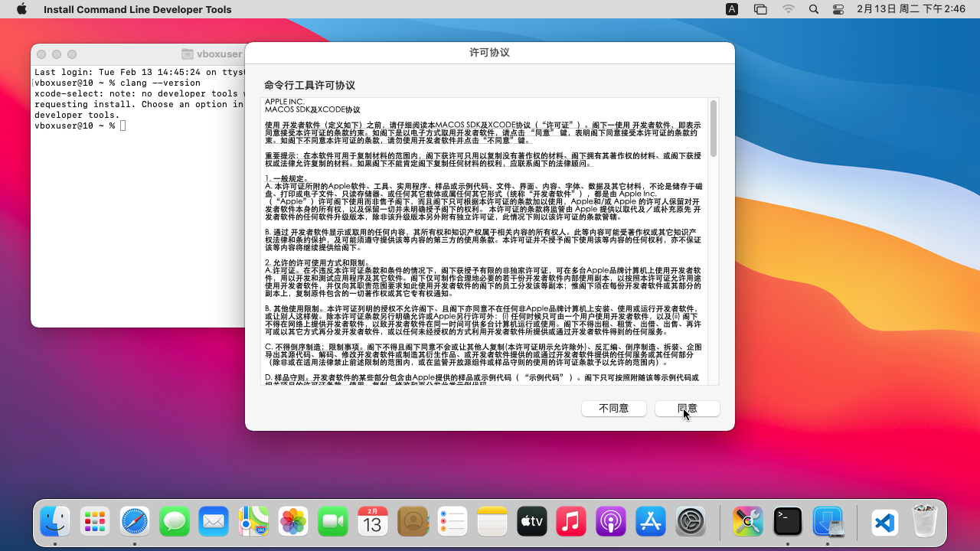Open Launchpad from the Dock

pos(95,522)
